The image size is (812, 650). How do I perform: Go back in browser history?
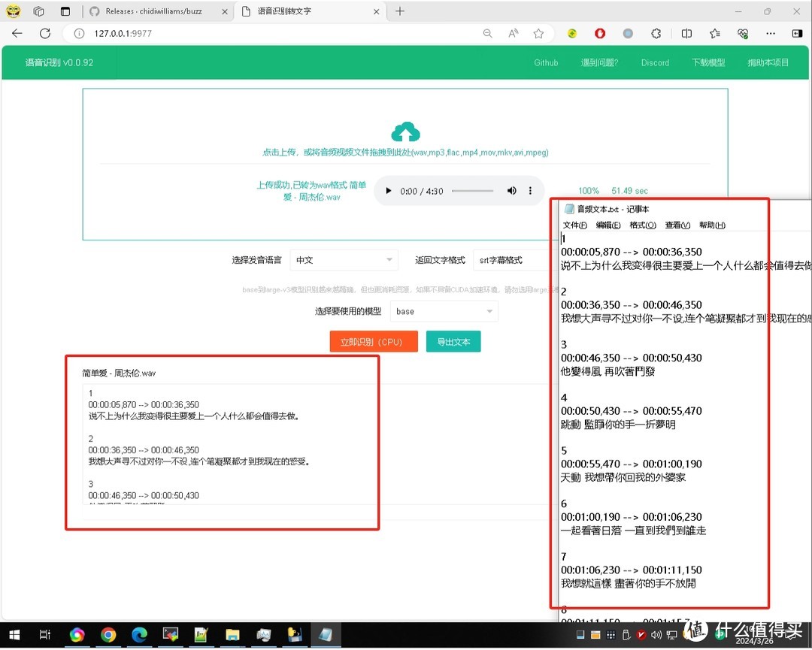click(17, 34)
